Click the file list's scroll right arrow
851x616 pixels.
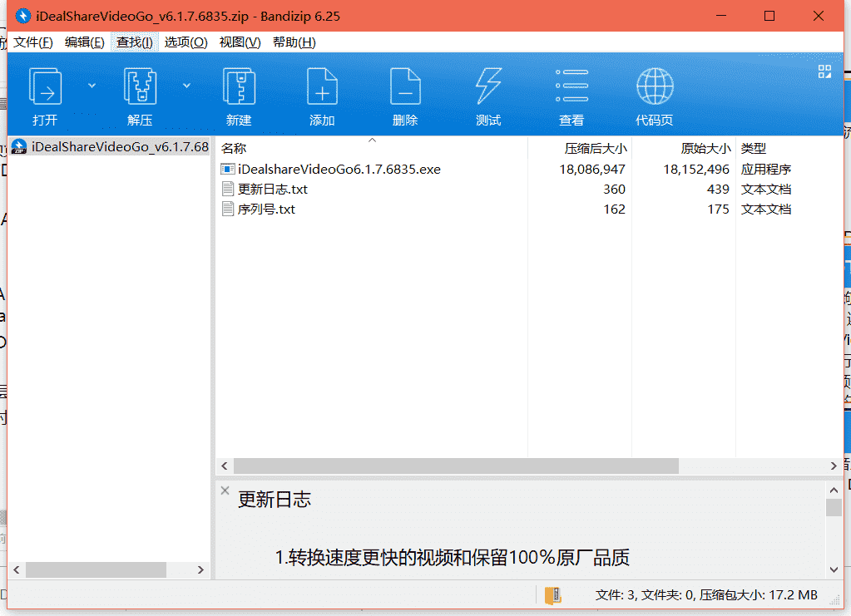pos(834,466)
